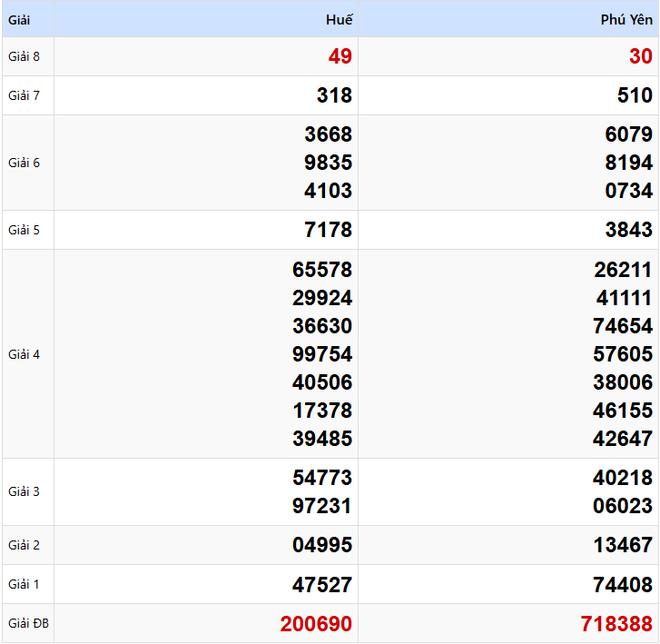The image size is (660, 644).
Task: Select the Giải ĐB row label
Action: click(29, 624)
